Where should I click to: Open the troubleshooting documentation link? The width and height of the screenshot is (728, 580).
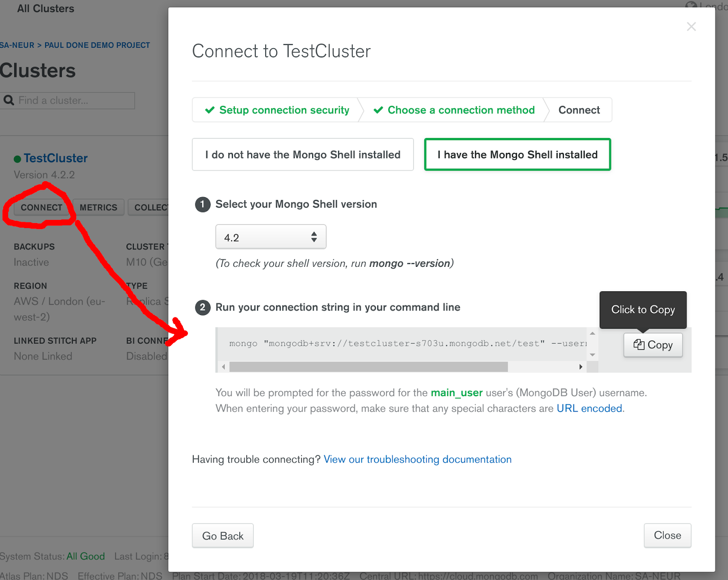click(417, 459)
